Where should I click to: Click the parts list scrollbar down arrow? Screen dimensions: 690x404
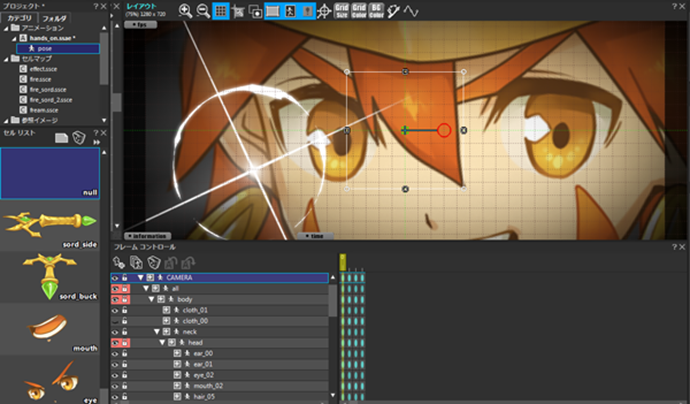tap(333, 396)
